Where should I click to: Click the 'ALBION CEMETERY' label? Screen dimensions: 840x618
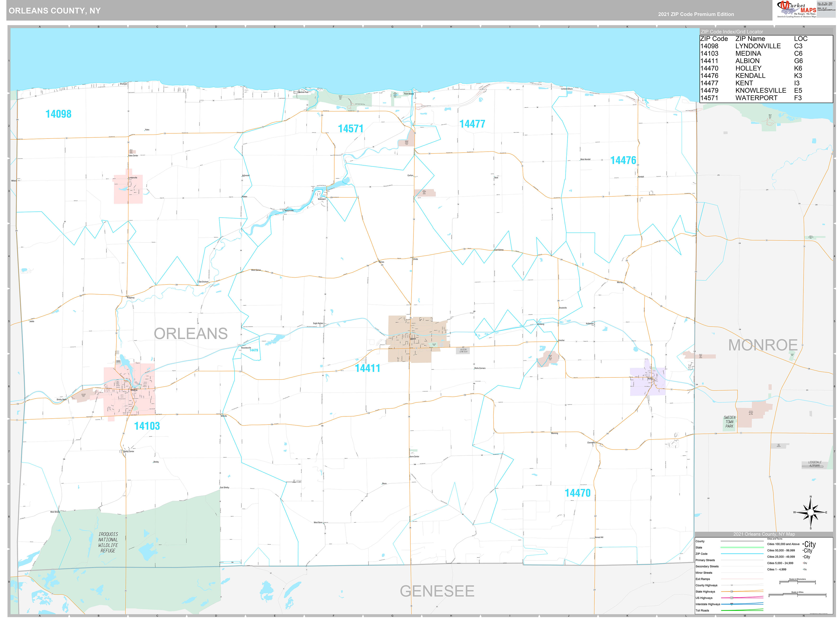point(463,351)
